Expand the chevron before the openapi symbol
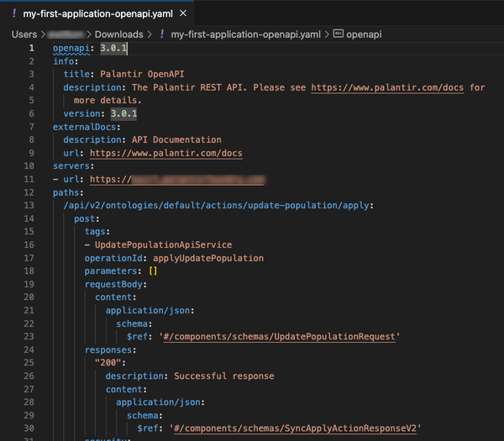504x441 pixels. point(327,34)
